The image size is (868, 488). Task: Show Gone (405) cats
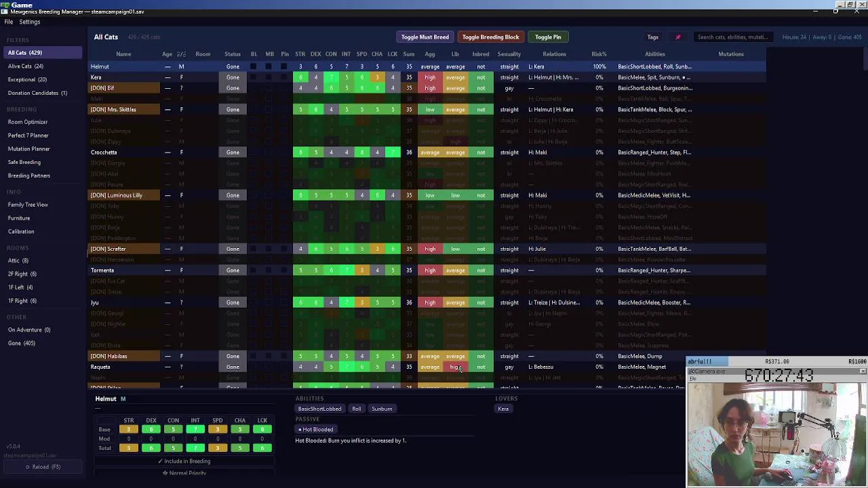click(43, 343)
